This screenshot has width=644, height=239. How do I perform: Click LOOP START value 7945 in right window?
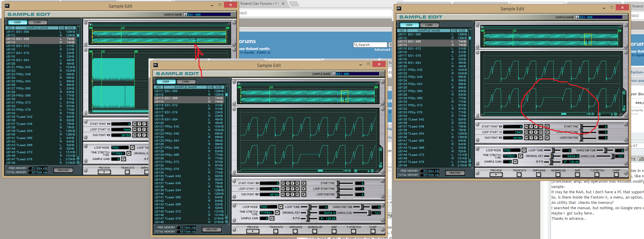point(513,132)
